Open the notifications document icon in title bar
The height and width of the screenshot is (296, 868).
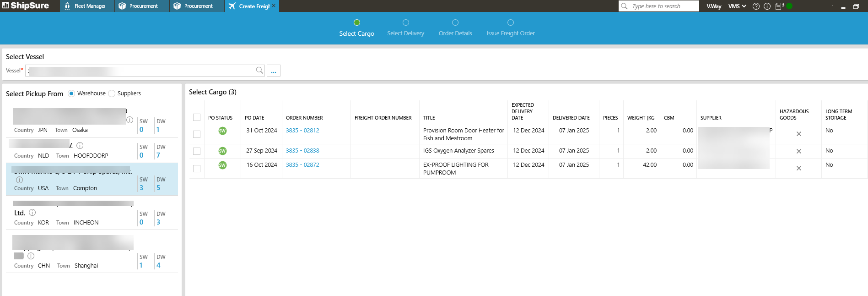(x=779, y=6)
